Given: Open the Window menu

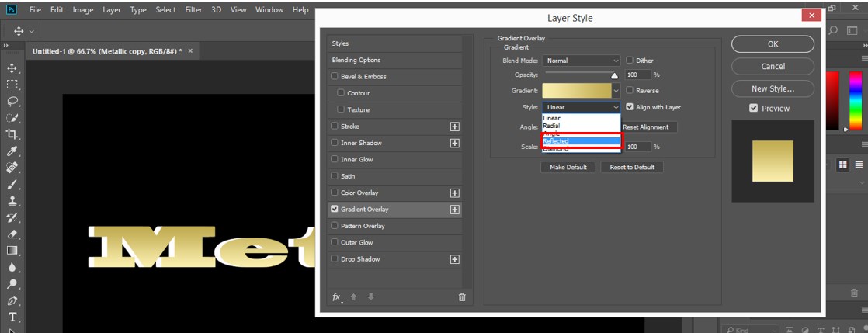Looking at the screenshot, I should 269,10.
